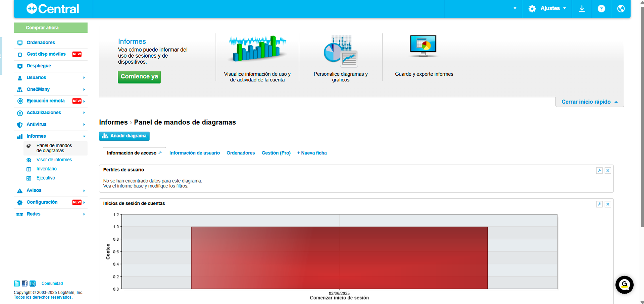
Task: Open wrench settings on Perfiles de usuario panel
Action: pyautogui.click(x=599, y=171)
